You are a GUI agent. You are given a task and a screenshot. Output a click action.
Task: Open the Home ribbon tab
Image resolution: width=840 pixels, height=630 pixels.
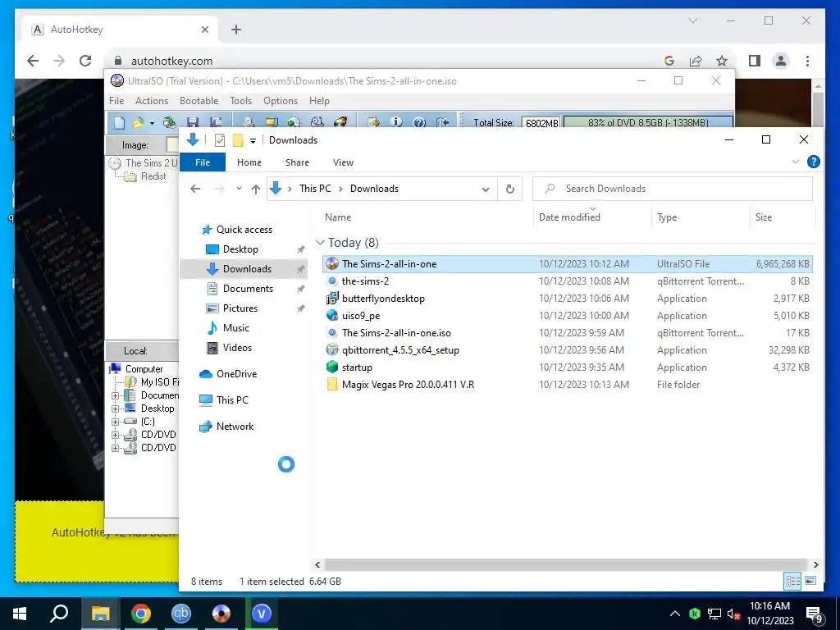coord(249,162)
